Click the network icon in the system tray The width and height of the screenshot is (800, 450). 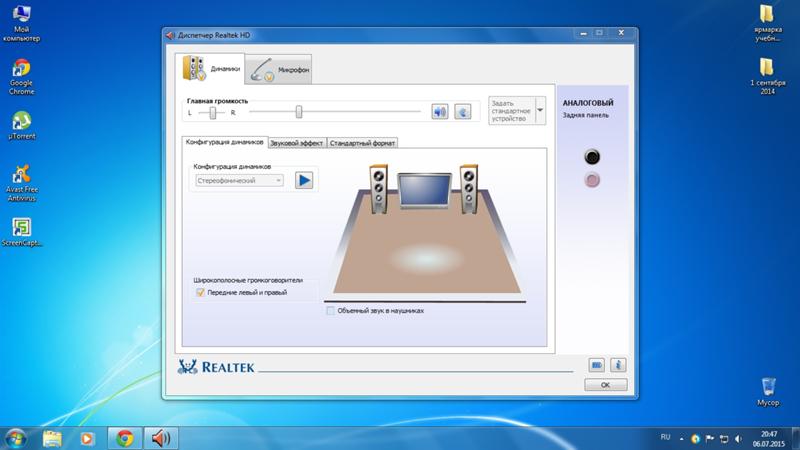coord(724,439)
